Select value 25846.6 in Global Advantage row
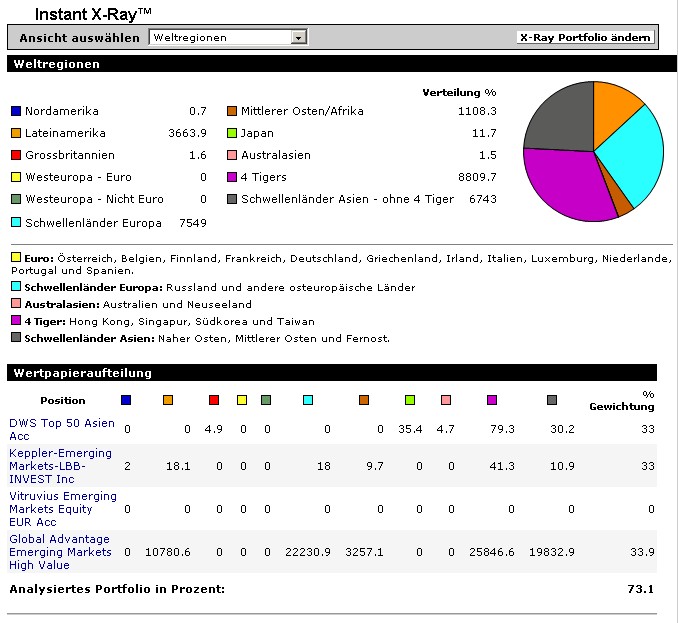Image resolution: width=678 pixels, height=623 pixels. [x=492, y=552]
